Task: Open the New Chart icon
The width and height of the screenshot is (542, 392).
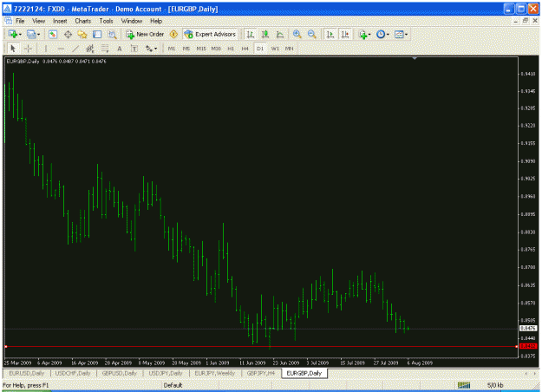Action: [13, 34]
